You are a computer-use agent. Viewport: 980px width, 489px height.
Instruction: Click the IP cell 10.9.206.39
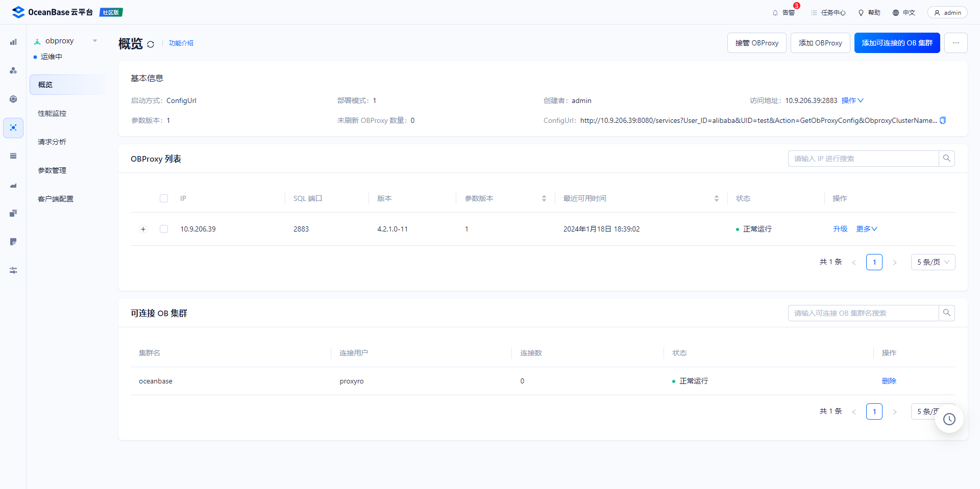[198, 229]
